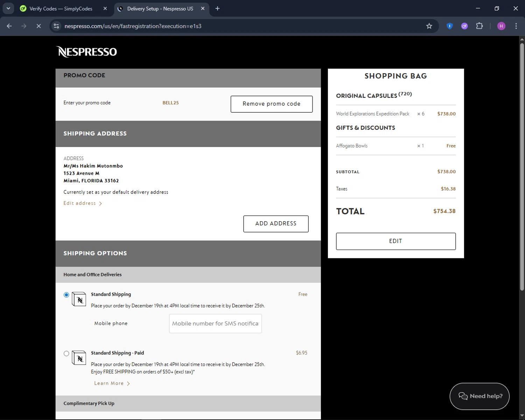Open the Extensions puzzle menu

[x=479, y=26]
